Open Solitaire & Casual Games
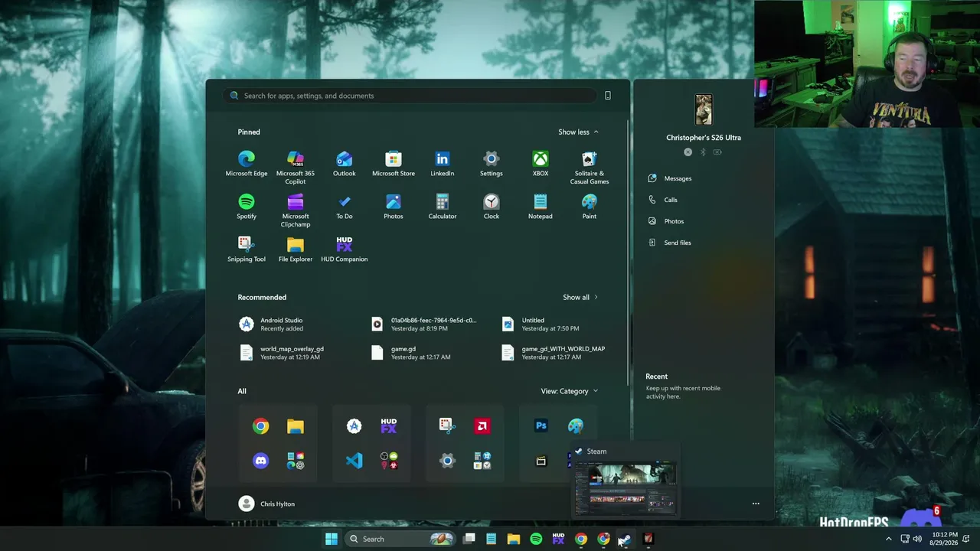The width and height of the screenshot is (980, 551). click(590, 168)
